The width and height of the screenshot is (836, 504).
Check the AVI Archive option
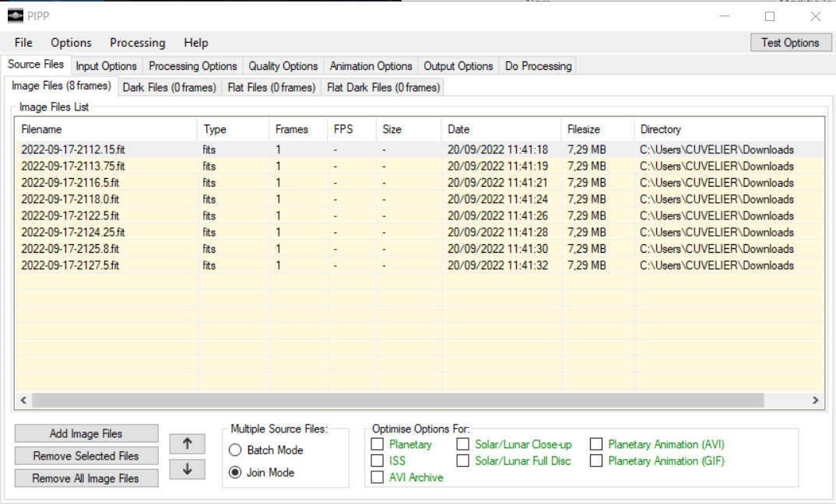[377, 478]
